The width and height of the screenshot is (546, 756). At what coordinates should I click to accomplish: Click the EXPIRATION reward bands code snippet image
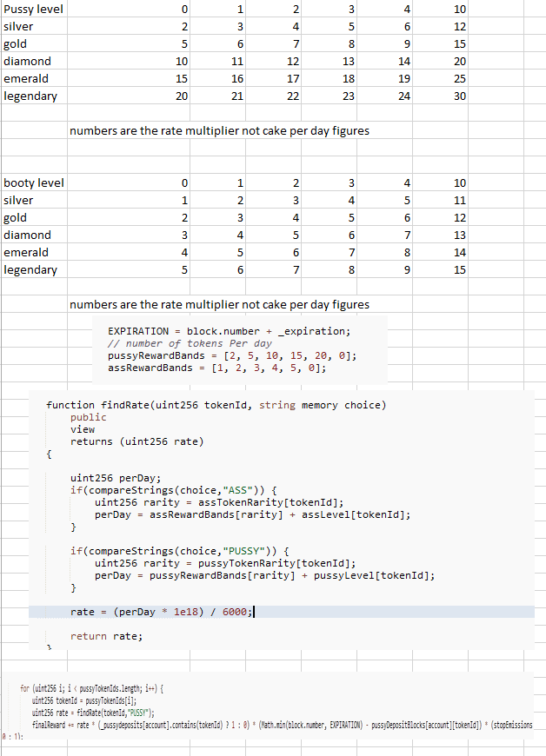(240, 349)
